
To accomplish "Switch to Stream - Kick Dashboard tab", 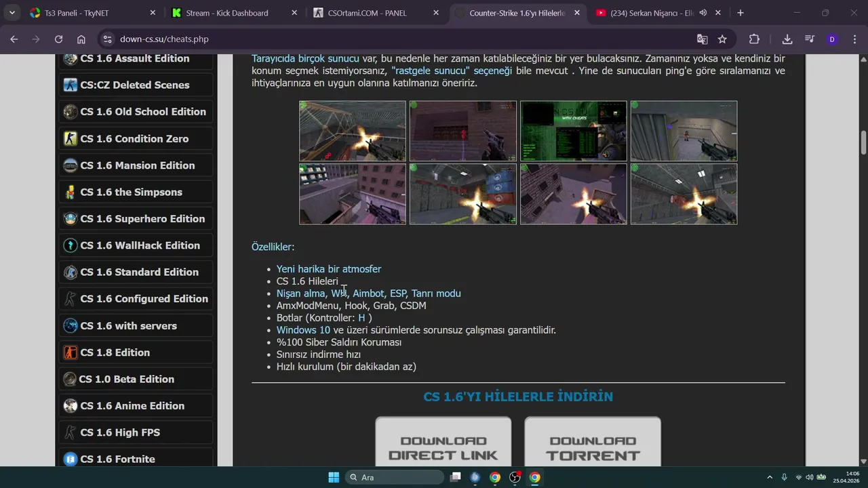I will (234, 13).
